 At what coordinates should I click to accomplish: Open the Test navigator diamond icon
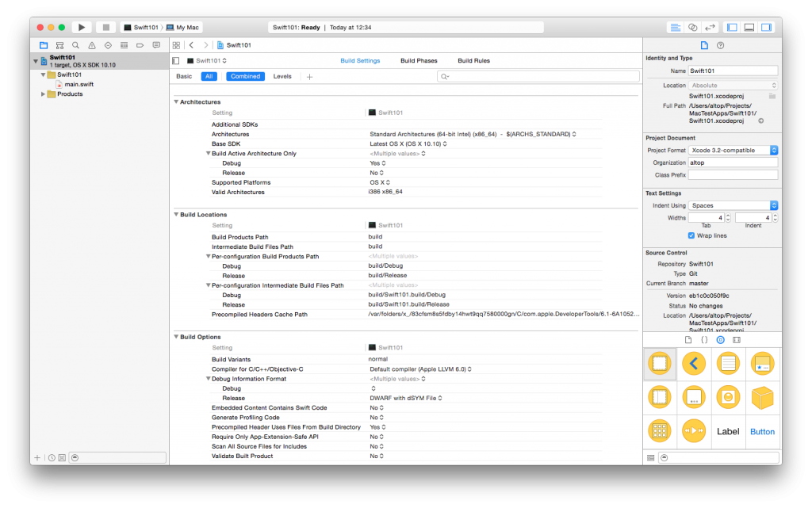click(x=108, y=45)
